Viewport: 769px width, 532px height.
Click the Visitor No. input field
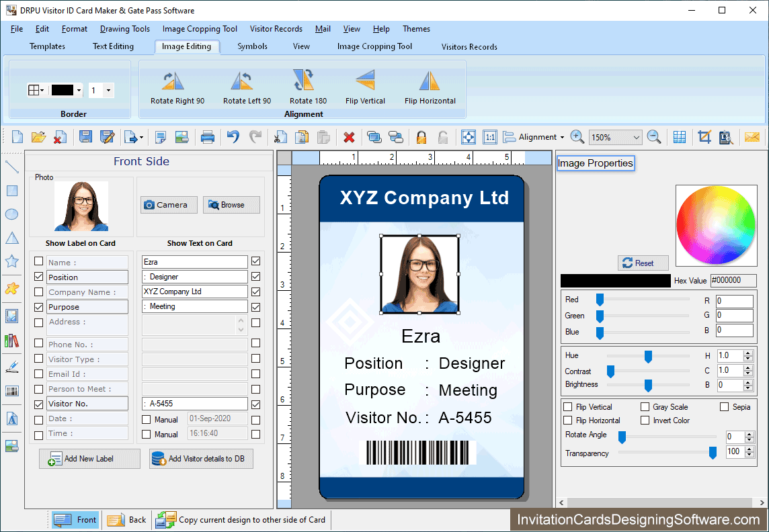click(194, 404)
